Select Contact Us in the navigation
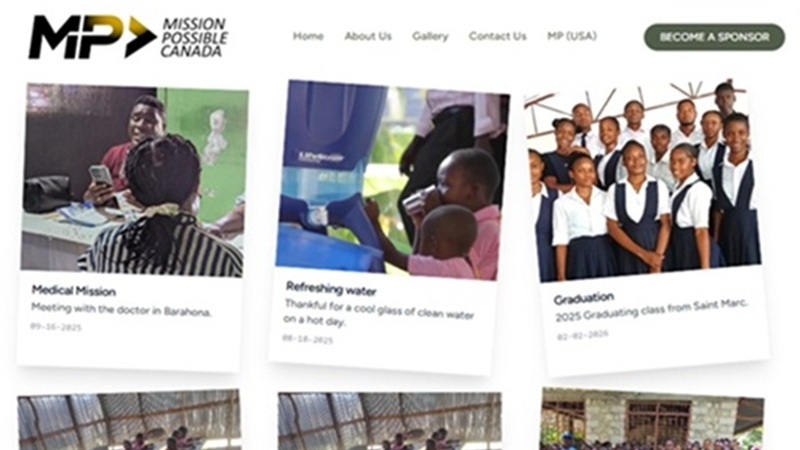The width and height of the screenshot is (800, 450). click(x=497, y=36)
